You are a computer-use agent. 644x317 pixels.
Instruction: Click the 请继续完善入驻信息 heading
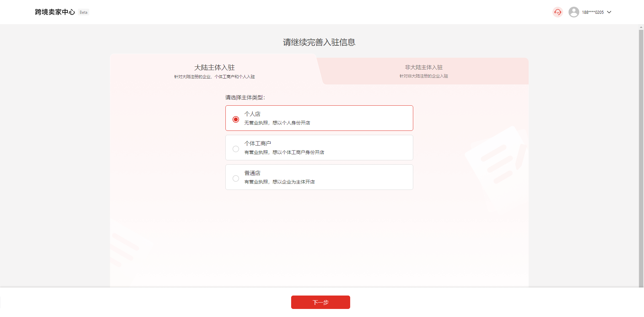point(319,42)
